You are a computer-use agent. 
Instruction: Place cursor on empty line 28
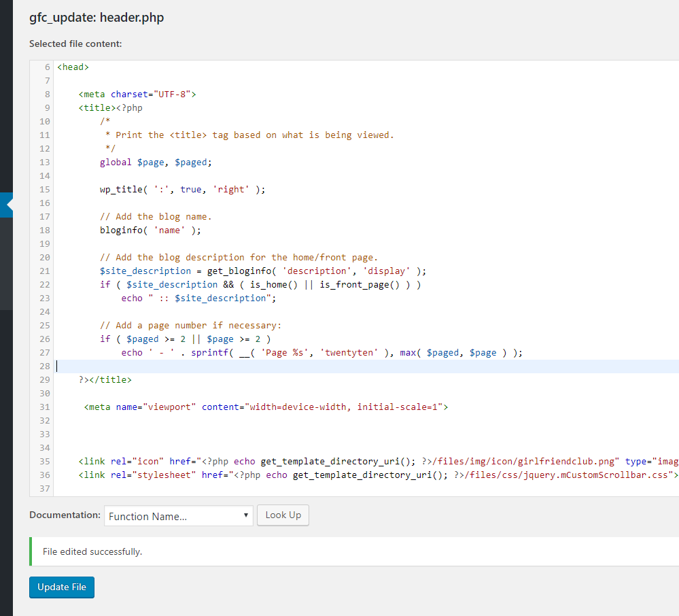tap(367, 366)
